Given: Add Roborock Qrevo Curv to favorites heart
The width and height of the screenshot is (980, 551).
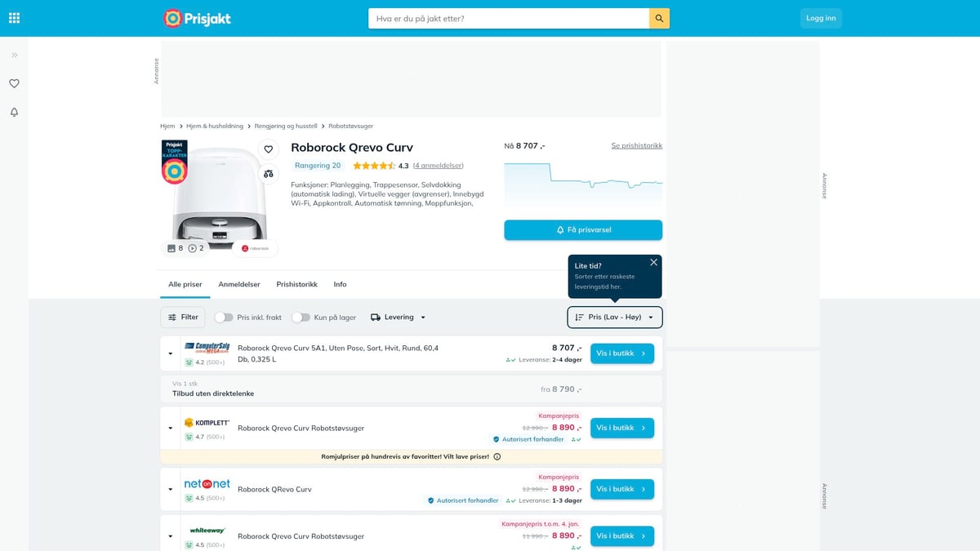Looking at the screenshot, I should coord(268,149).
